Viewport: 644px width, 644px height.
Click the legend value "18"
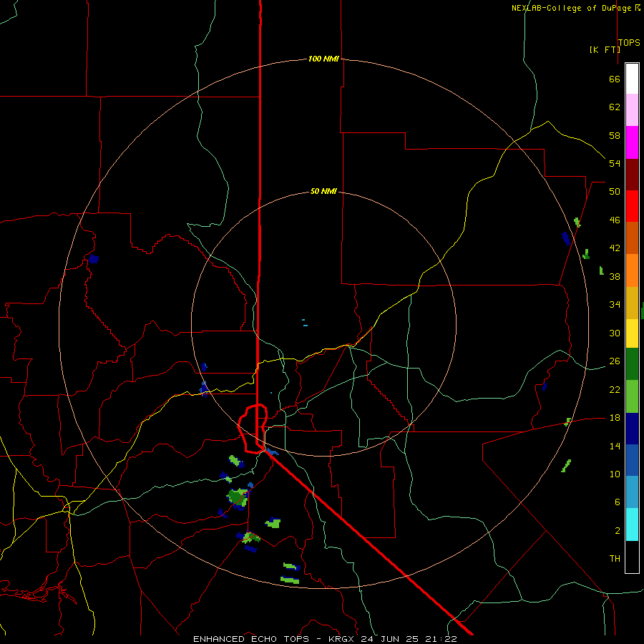[615, 418]
